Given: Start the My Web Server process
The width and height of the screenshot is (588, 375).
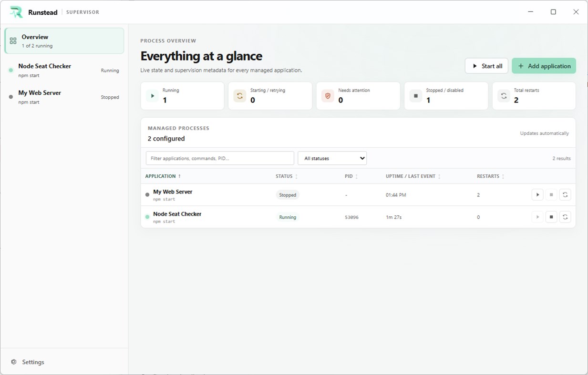Looking at the screenshot, I should pos(537,195).
